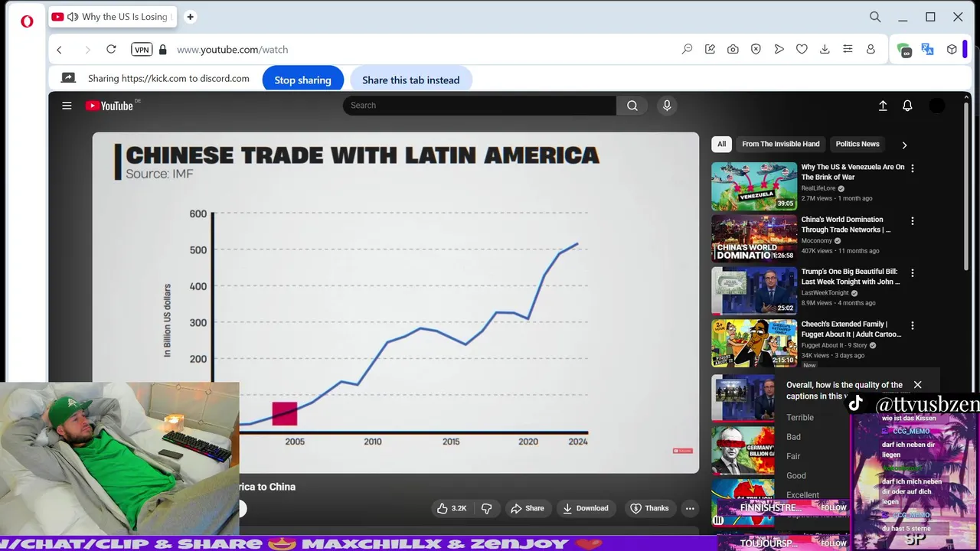Rate captions as Good
This screenshot has height=551, width=980.
coord(796,476)
